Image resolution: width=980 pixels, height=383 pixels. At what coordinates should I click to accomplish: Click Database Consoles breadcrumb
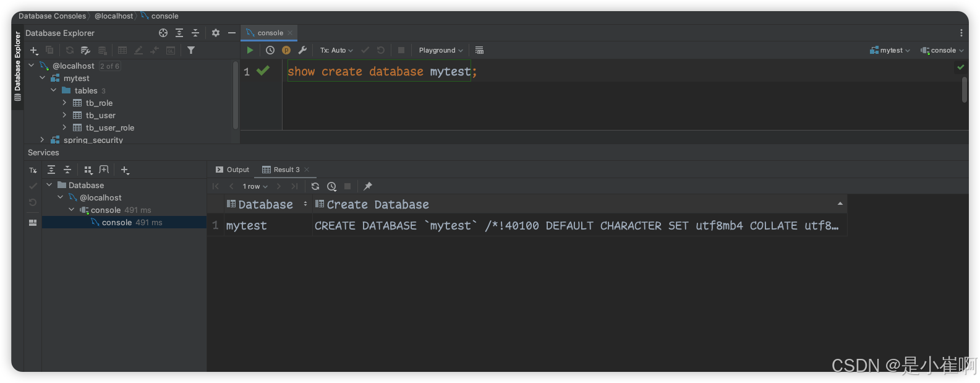(x=52, y=16)
